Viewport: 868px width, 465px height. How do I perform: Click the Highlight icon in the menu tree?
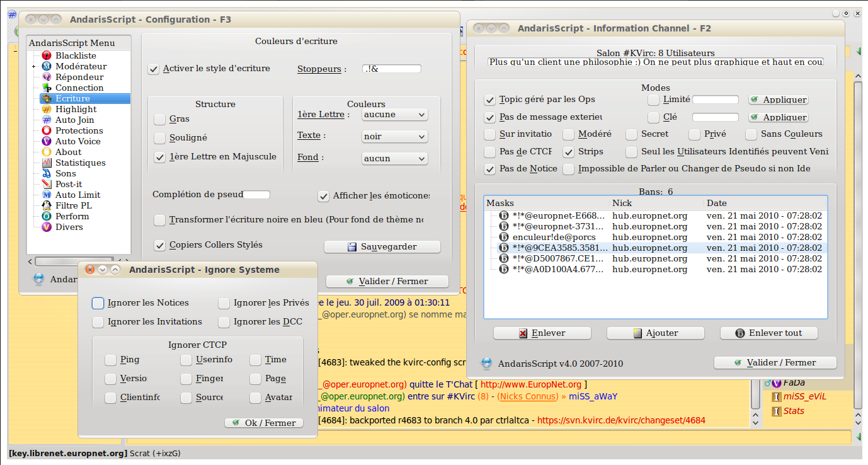(47, 109)
